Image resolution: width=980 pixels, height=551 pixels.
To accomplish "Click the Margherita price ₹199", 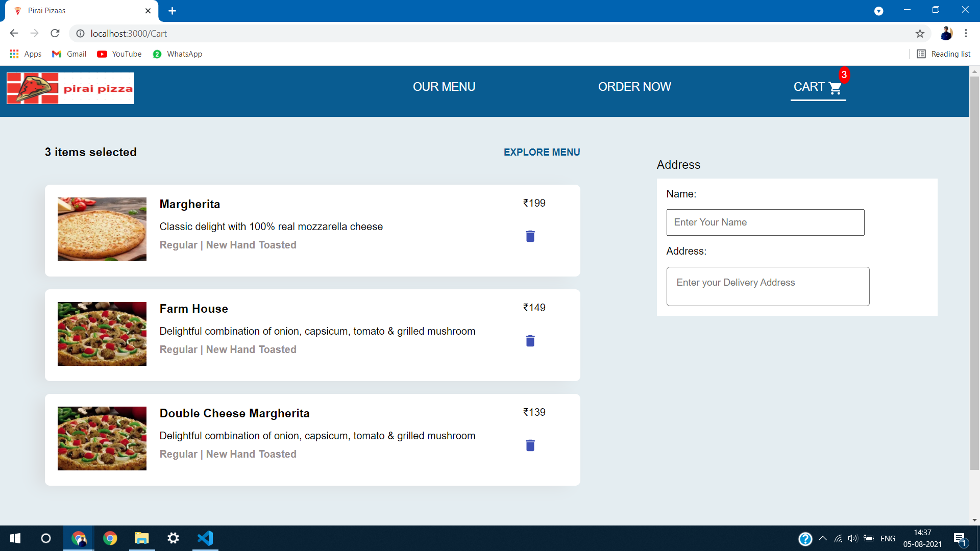I will tap(534, 203).
